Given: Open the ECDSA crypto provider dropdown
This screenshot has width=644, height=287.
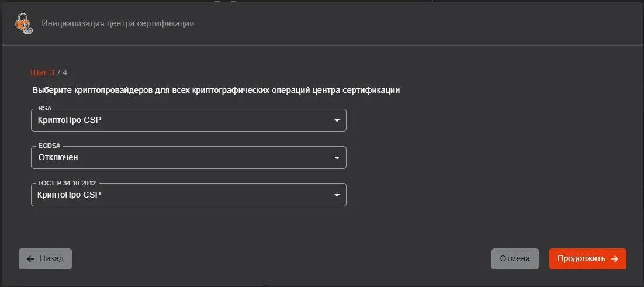Looking at the screenshot, I should pyautogui.click(x=189, y=158).
